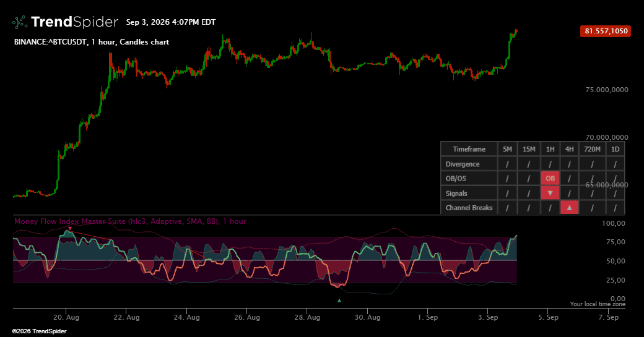
Task: Click the 24. Aug date label
Action: 187,317
